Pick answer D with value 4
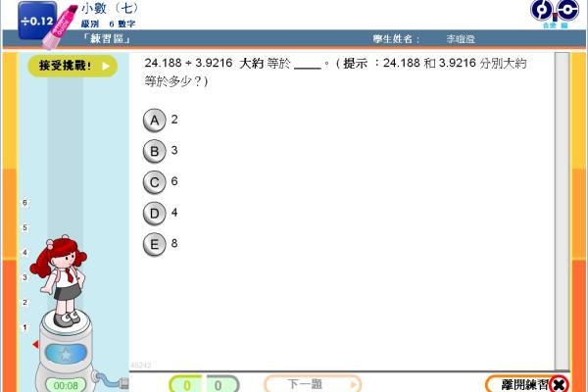 pyautogui.click(x=153, y=213)
